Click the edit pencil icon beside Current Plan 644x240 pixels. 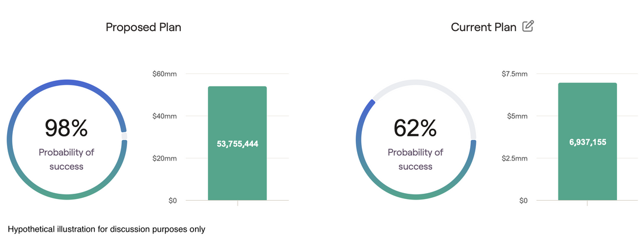pos(527,27)
